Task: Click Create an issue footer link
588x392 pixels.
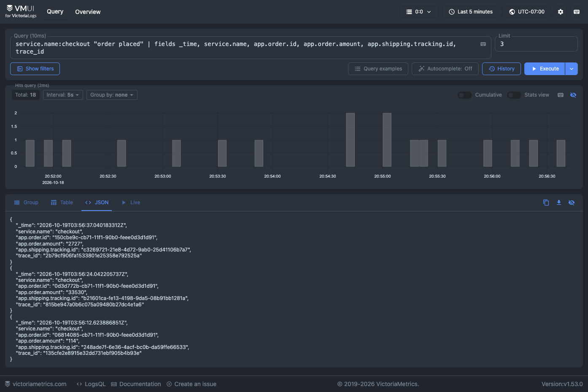Action: [192, 384]
